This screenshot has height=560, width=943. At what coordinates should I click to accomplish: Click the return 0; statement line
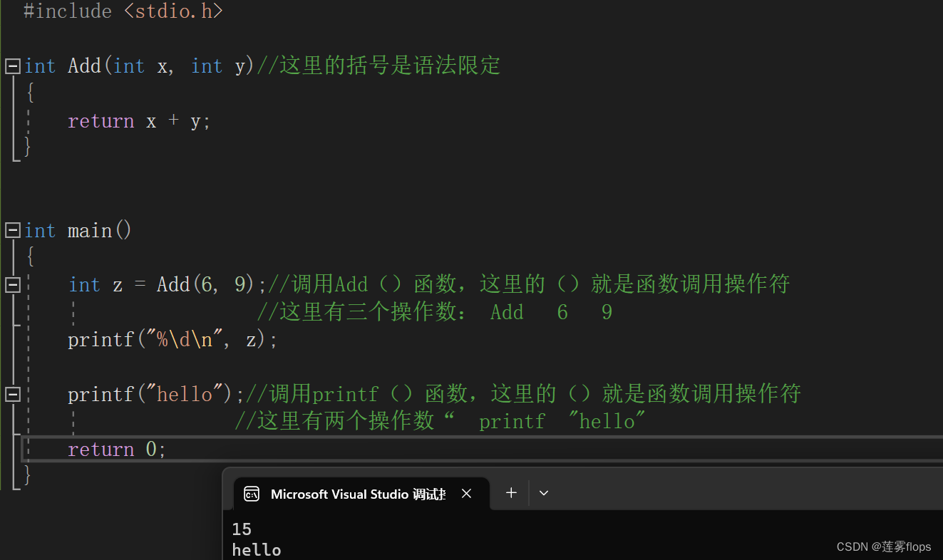pyautogui.click(x=117, y=450)
